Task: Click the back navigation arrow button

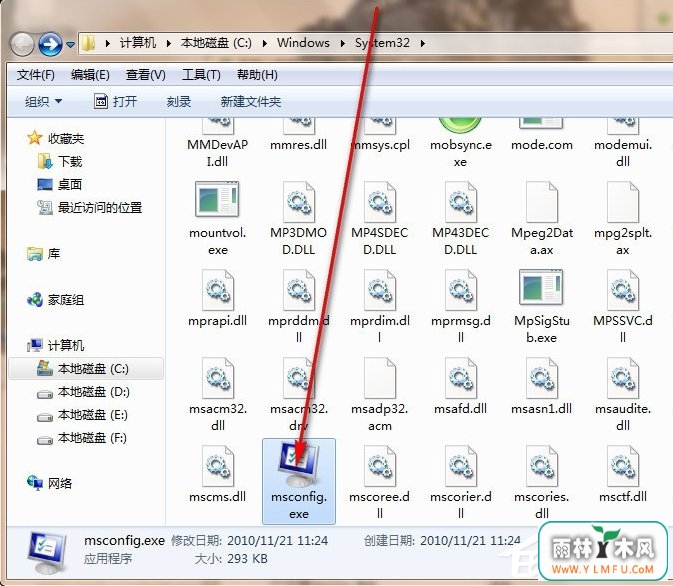Action: coord(22,44)
